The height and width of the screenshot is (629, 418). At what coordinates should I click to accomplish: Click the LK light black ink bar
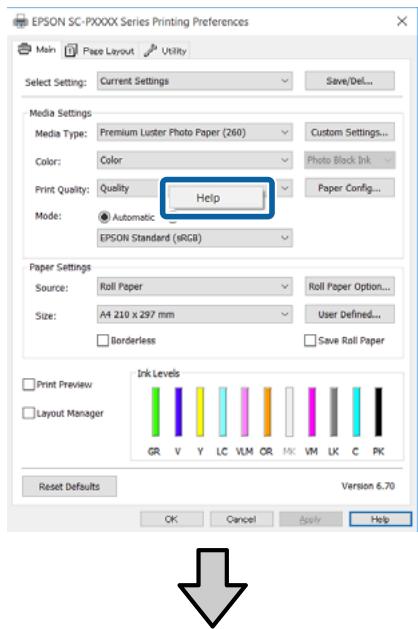pos(334,412)
